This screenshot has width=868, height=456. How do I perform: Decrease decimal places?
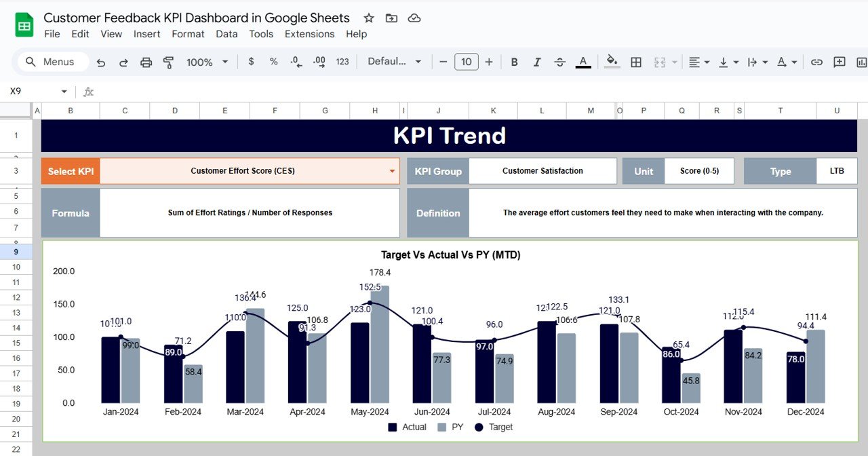pos(294,62)
